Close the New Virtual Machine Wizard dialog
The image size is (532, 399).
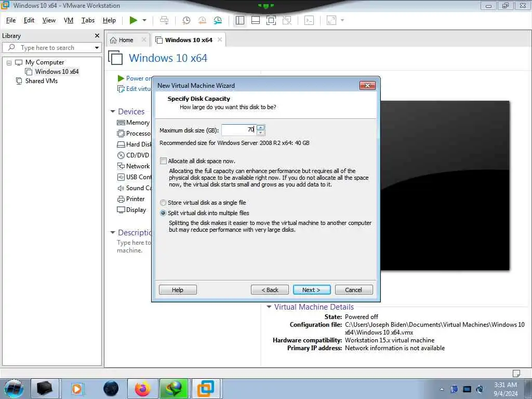click(x=367, y=86)
